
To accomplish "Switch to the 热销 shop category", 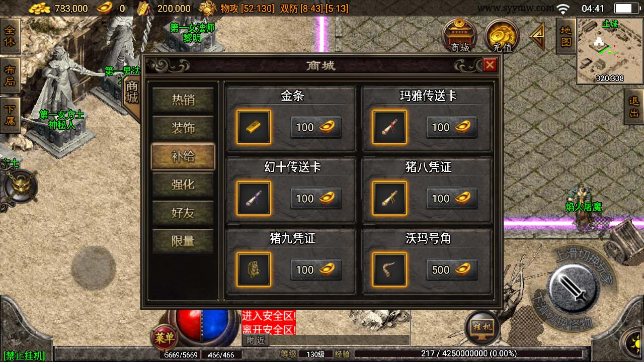I will click(x=183, y=100).
